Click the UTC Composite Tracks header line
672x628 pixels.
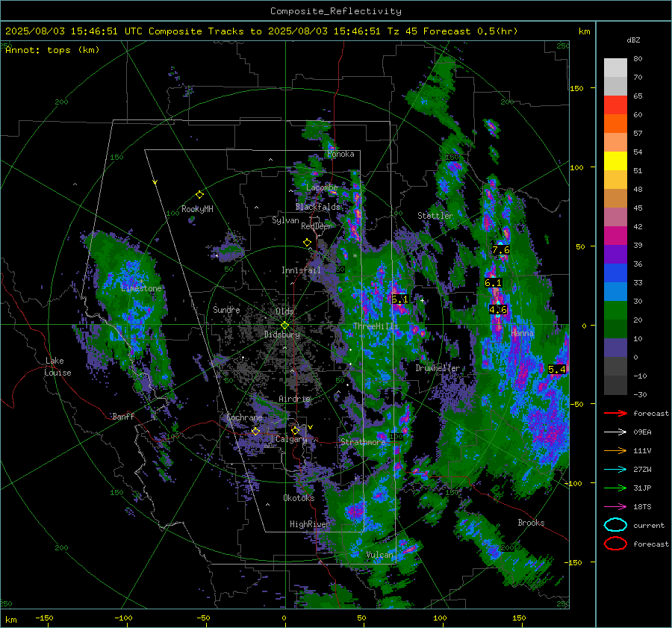[261, 31]
